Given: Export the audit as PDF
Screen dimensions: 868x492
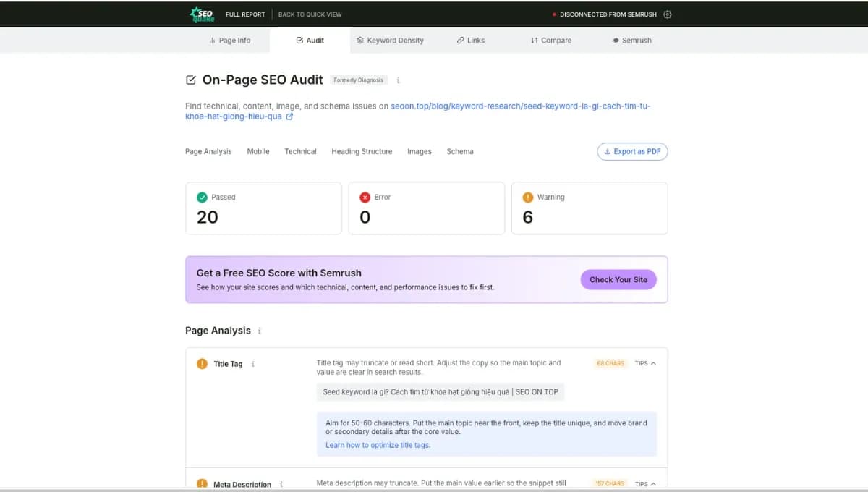Looking at the screenshot, I should (x=632, y=152).
